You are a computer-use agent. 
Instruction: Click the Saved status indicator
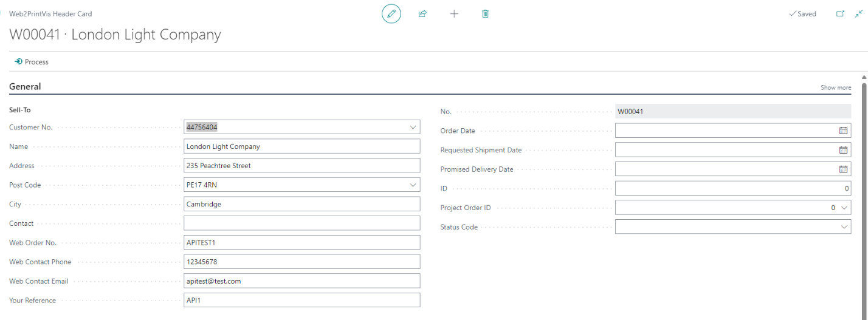pyautogui.click(x=802, y=14)
